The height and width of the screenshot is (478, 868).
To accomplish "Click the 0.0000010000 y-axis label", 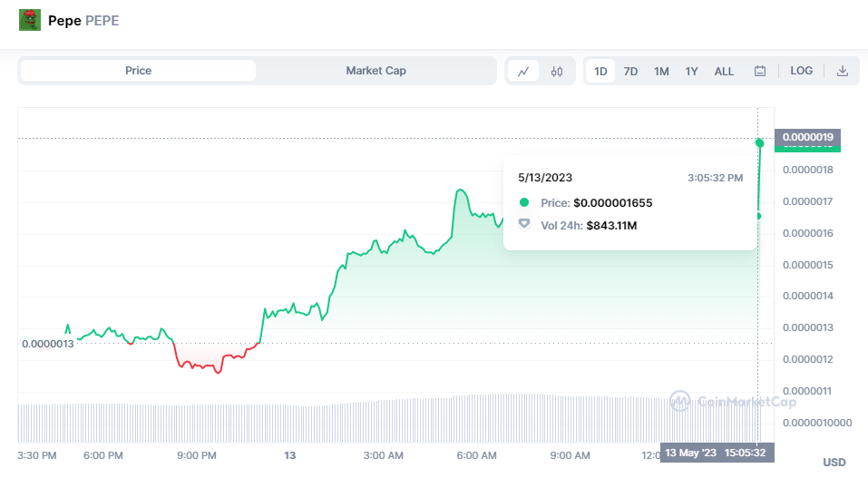I will [x=817, y=423].
